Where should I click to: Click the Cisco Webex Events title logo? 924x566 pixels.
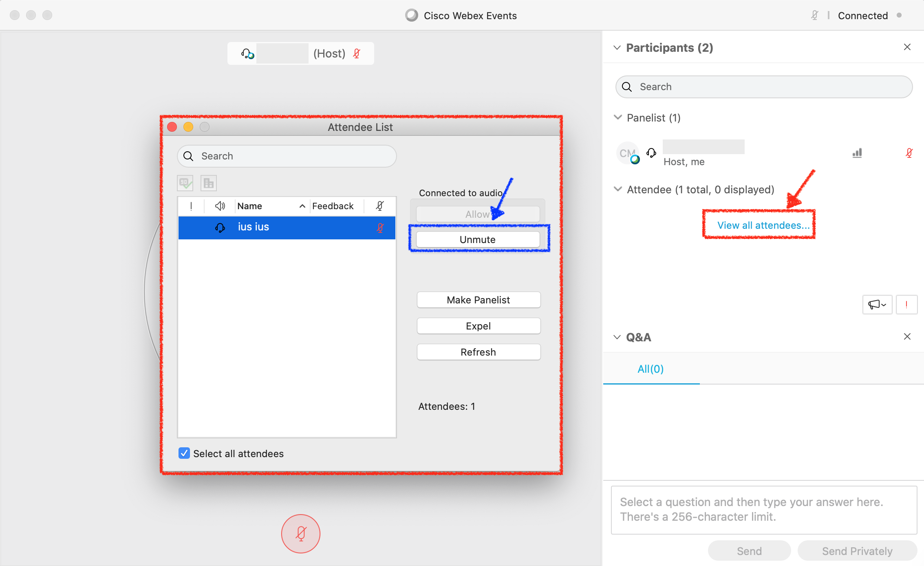pyautogui.click(x=412, y=15)
